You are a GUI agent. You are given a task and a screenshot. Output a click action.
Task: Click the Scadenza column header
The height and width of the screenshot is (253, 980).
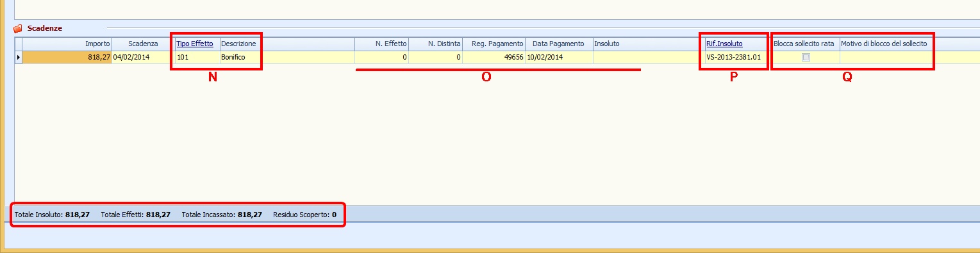click(x=143, y=44)
